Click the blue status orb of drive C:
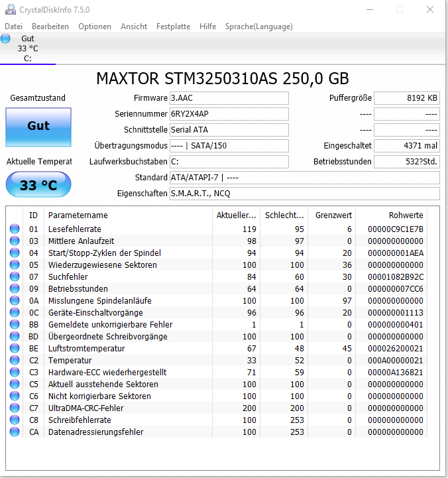This screenshot has height=478, width=448. click(x=5, y=38)
